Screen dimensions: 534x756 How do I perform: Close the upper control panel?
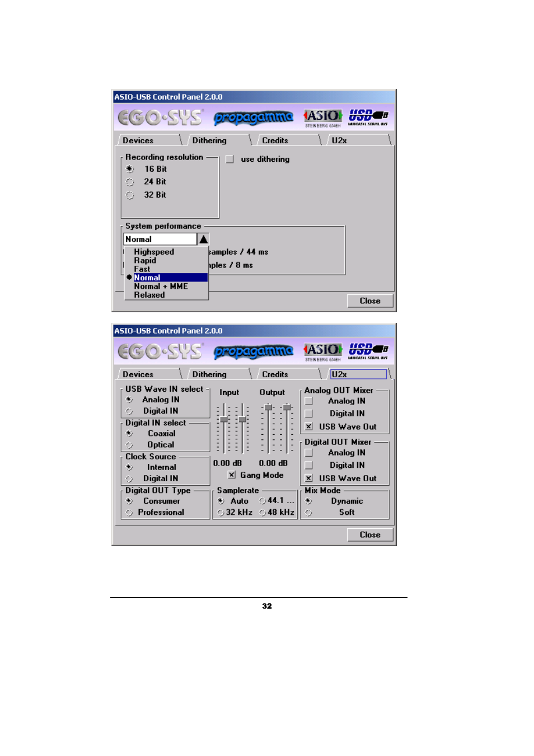pyautogui.click(x=370, y=301)
